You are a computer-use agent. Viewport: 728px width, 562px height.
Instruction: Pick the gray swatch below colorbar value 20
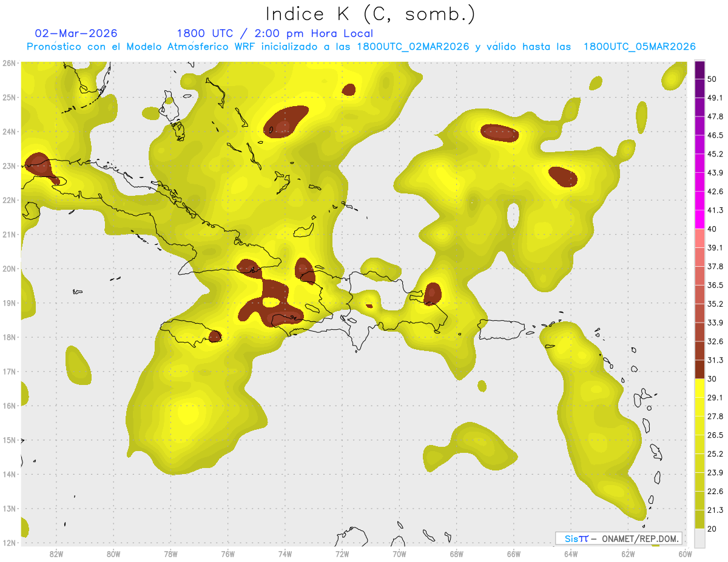click(699, 537)
